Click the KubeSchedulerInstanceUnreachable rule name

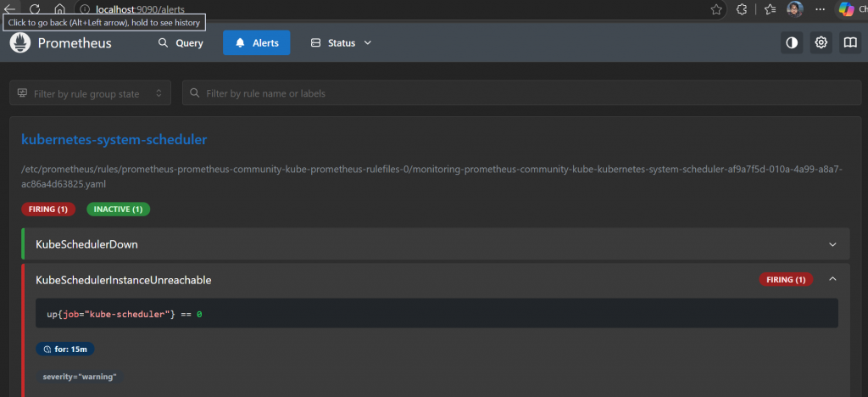coord(124,280)
